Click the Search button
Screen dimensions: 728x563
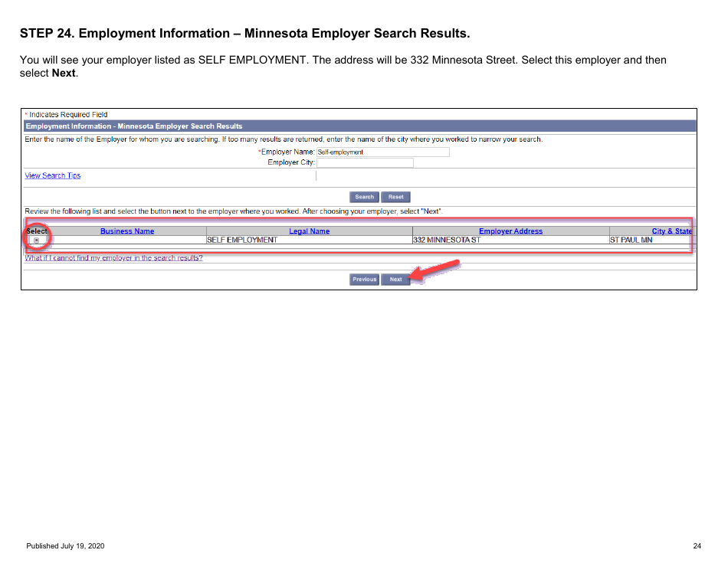(x=363, y=197)
